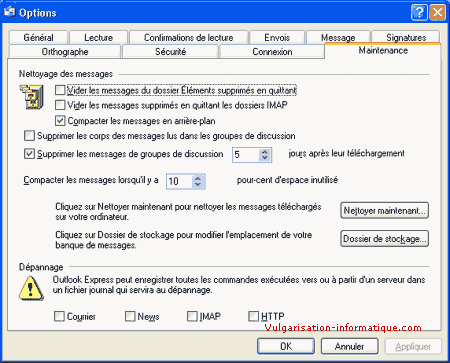The height and width of the screenshot is (363, 450).
Task: Click the Dépannage section heading
Action: coord(41,267)
